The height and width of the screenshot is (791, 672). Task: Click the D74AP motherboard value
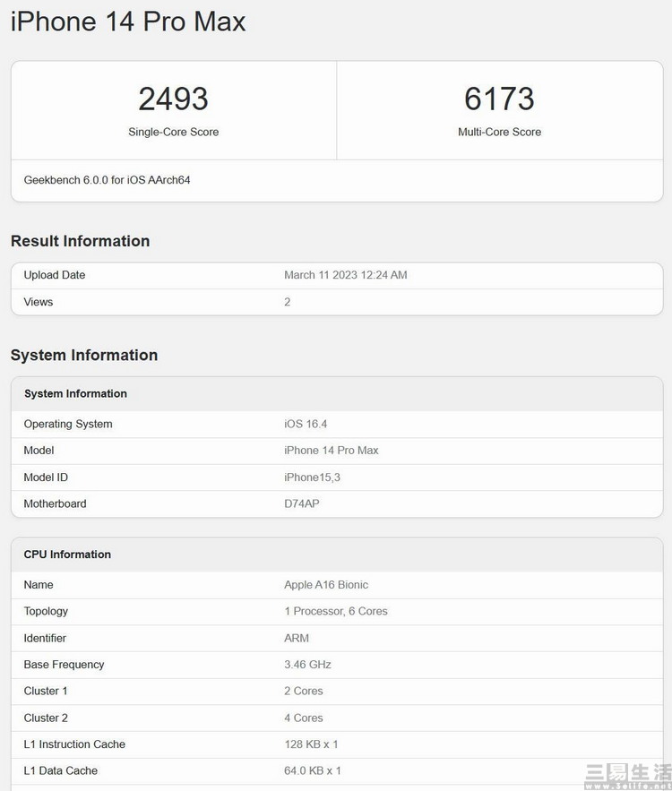click(x=302, y=503)
